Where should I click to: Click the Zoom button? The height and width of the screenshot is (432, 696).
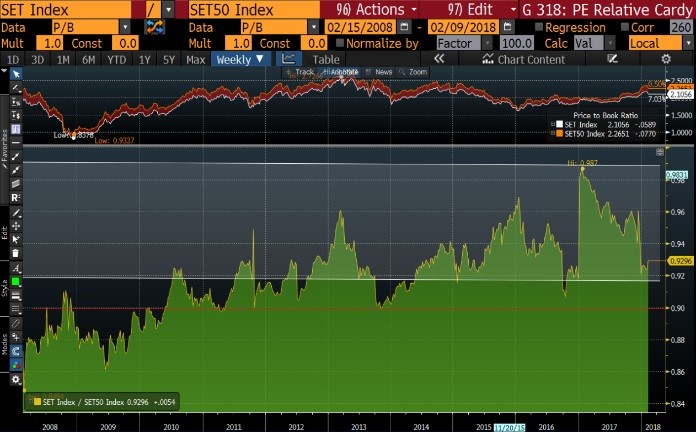(413, 72)
